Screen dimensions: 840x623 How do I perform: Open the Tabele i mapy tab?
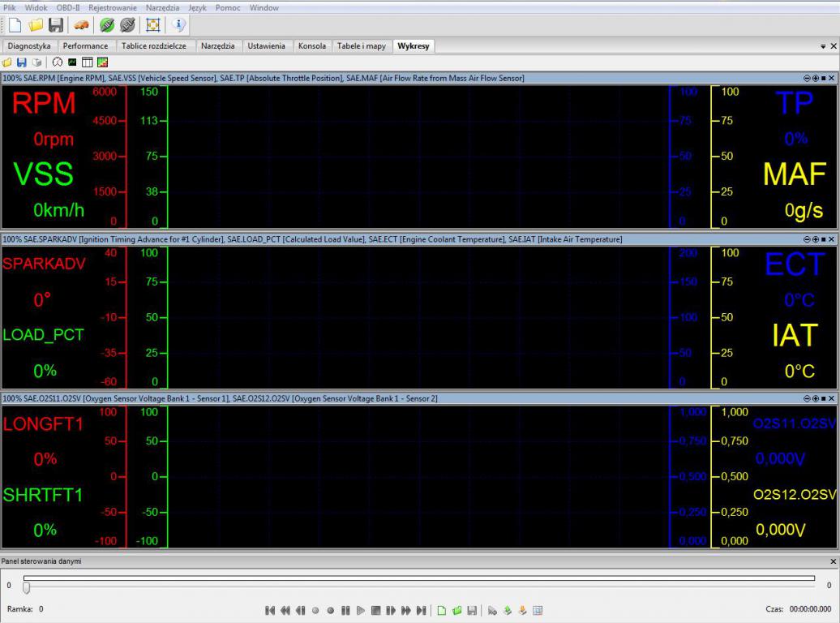(x=361, y=46)
